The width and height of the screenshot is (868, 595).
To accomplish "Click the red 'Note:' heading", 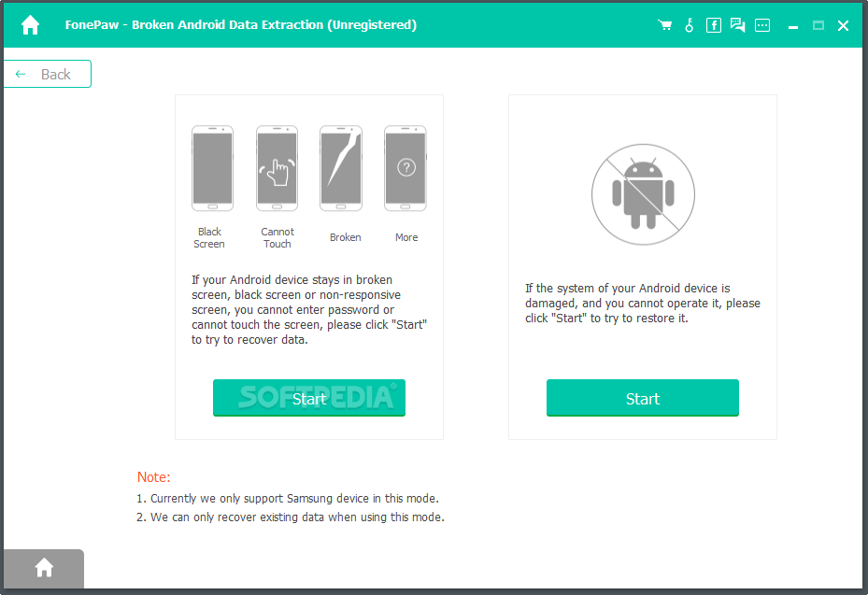I will (154, 477).
